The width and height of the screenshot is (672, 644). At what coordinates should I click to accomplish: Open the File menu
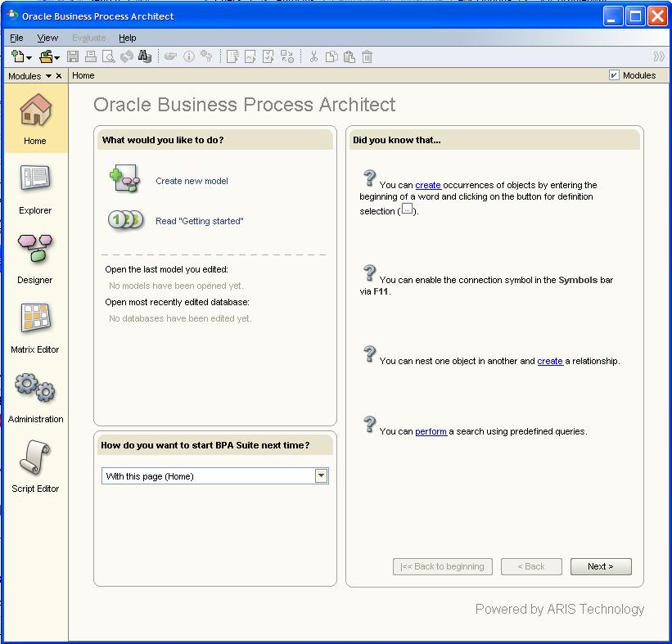point(16,38)
